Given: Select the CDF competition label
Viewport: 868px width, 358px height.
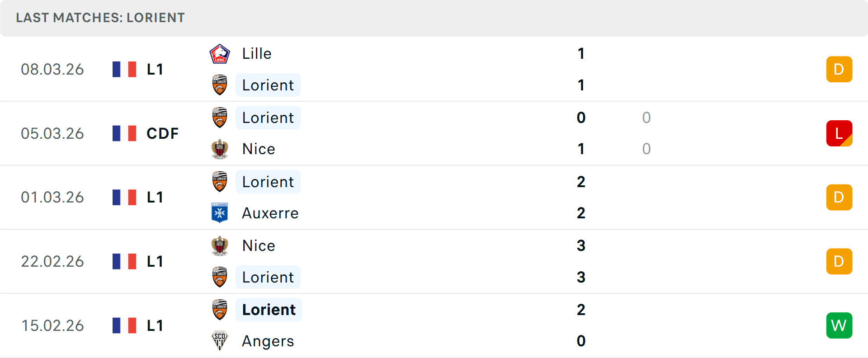Looking at the screenshot, I should pos(162,133).
